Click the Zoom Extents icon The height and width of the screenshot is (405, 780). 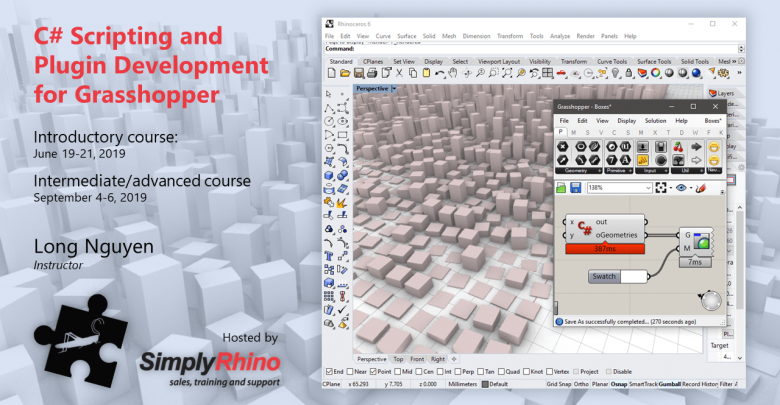507,73
